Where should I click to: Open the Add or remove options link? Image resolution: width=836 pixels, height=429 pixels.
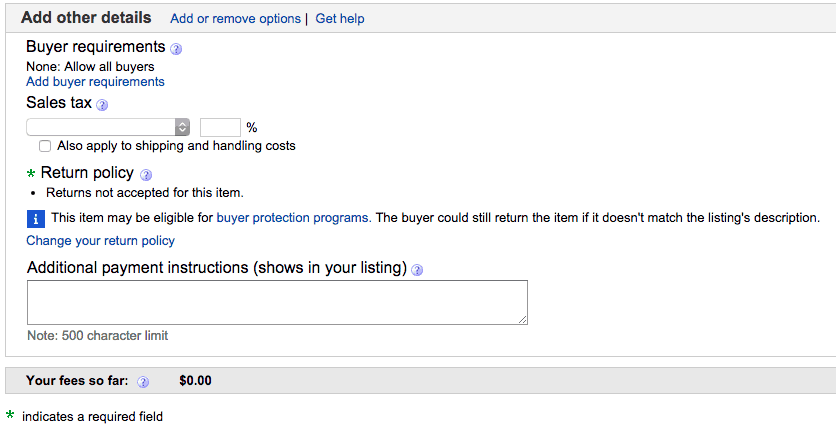236,19
